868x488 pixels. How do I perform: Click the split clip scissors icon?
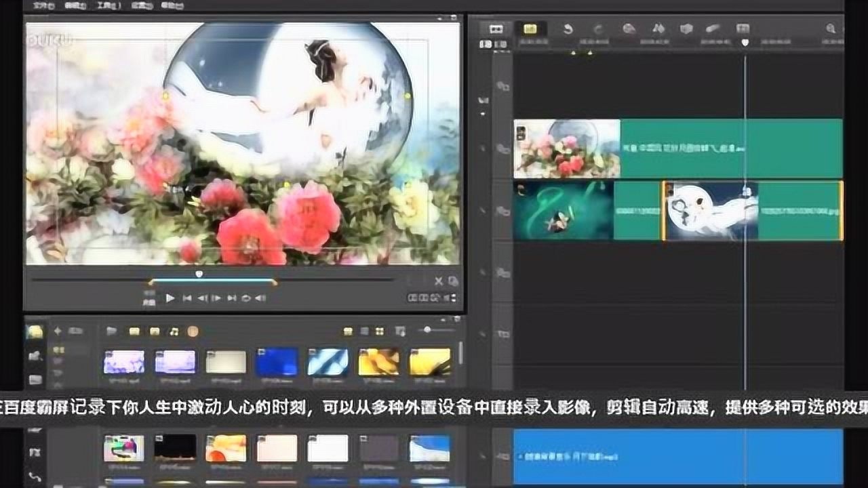[439, 281]
